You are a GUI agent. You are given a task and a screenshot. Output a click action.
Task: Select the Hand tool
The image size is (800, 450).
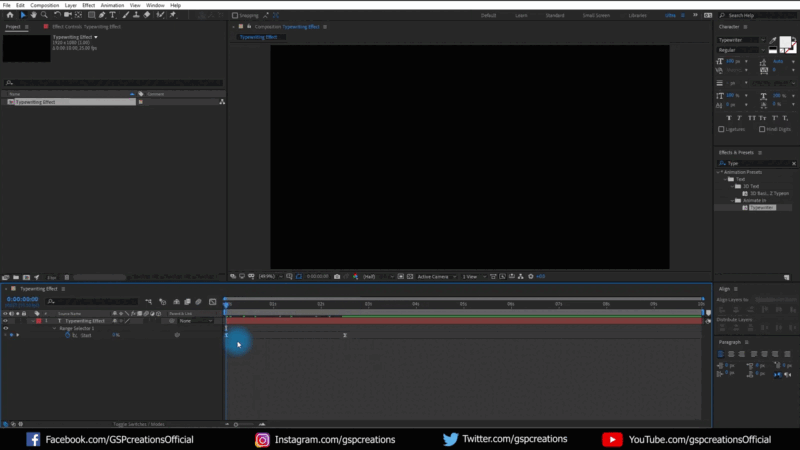34,15
